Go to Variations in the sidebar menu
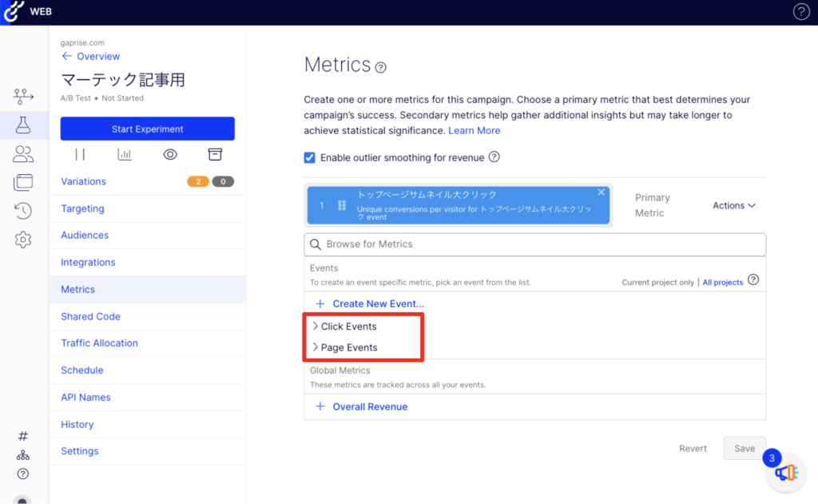 [84, 181]
